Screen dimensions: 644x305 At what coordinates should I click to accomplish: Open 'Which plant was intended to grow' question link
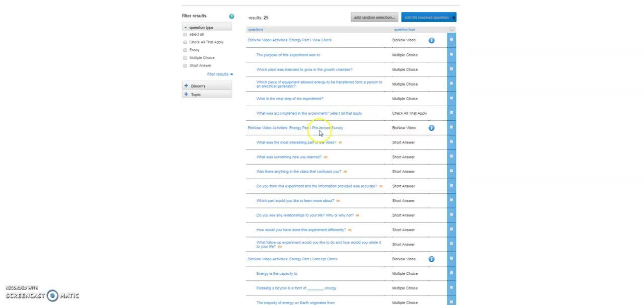point(304,69)
